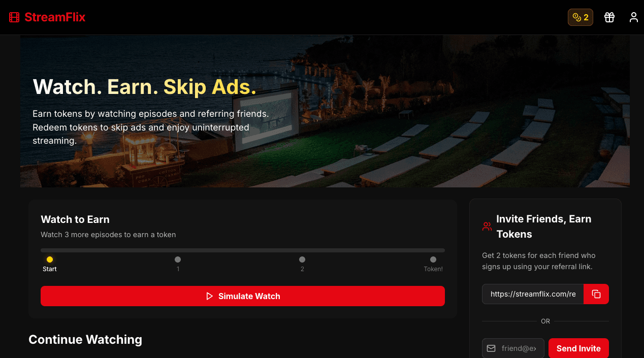Click the Continue Watching heading
The height and width of the screenshot is (358, 644).
coord(85,339)
